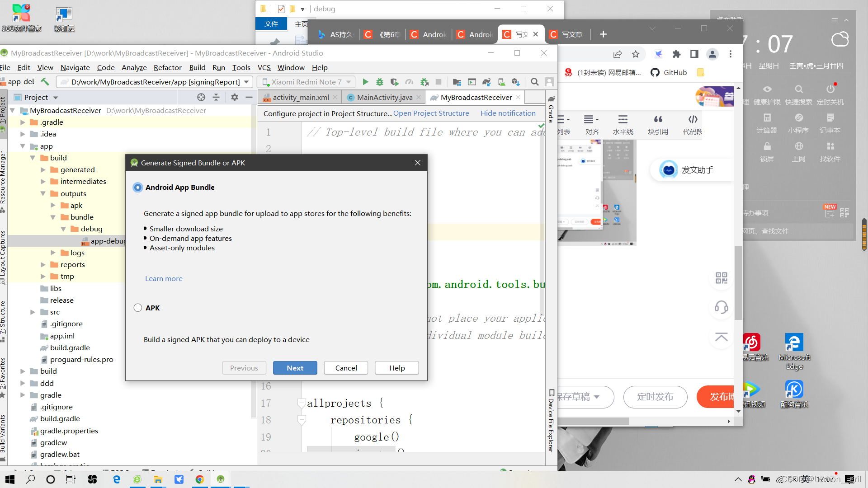Open the Device Manager icon
This screenshot has width=868, height=488.
pos(501,82)
